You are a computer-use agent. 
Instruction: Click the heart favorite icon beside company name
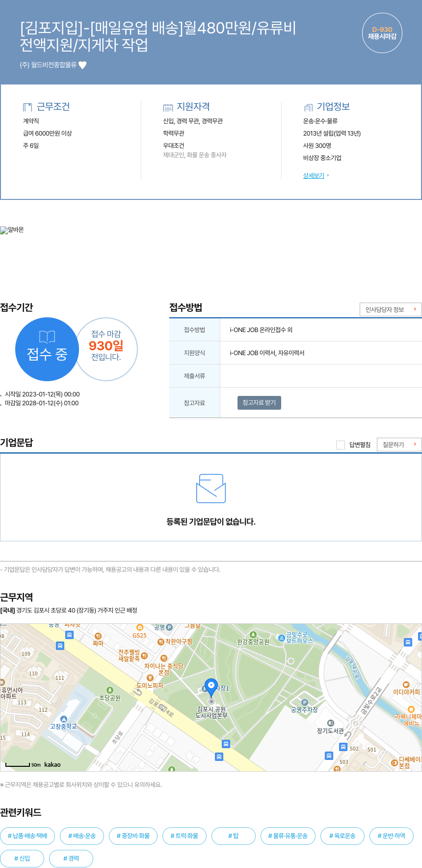82,65
